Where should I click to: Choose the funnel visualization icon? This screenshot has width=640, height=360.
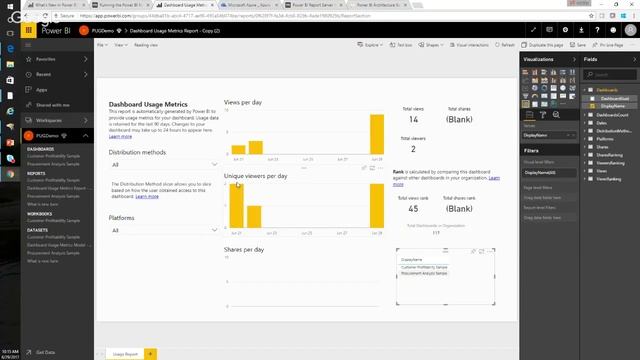coord(525,96)
